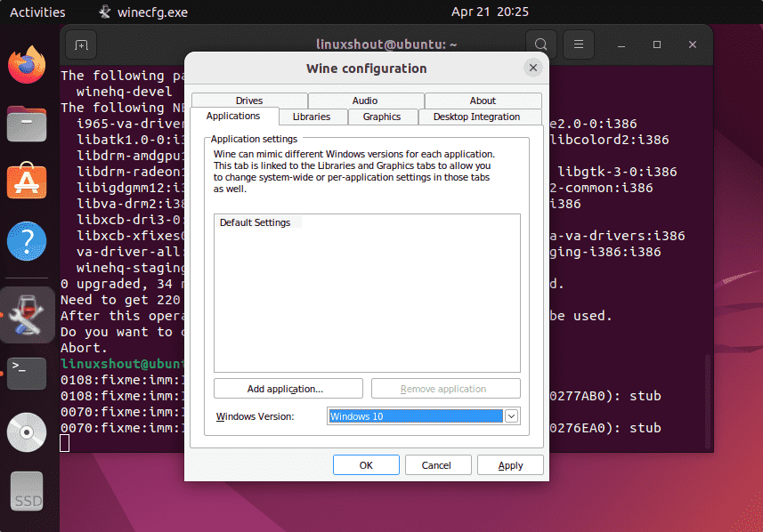Open the terminal hamburger menu
The height and width of the screenshot is (532, 763).
(x=579, y=44)
